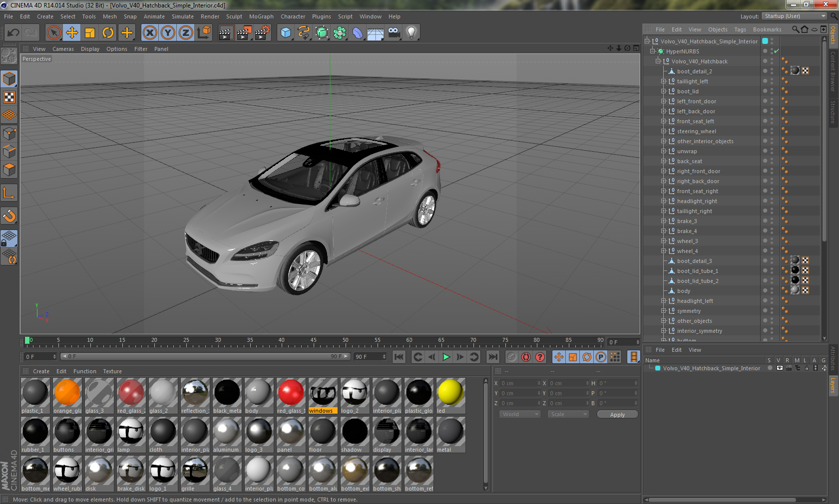The width and height of the screenshot is (839, 504).
Task: Select the red_glass_1 material swatch
Action: 291,396
